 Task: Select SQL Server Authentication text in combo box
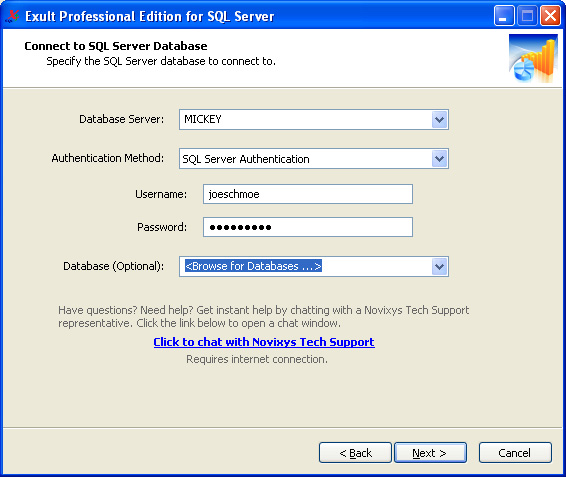pyautogui.click(x=246, y=159)
